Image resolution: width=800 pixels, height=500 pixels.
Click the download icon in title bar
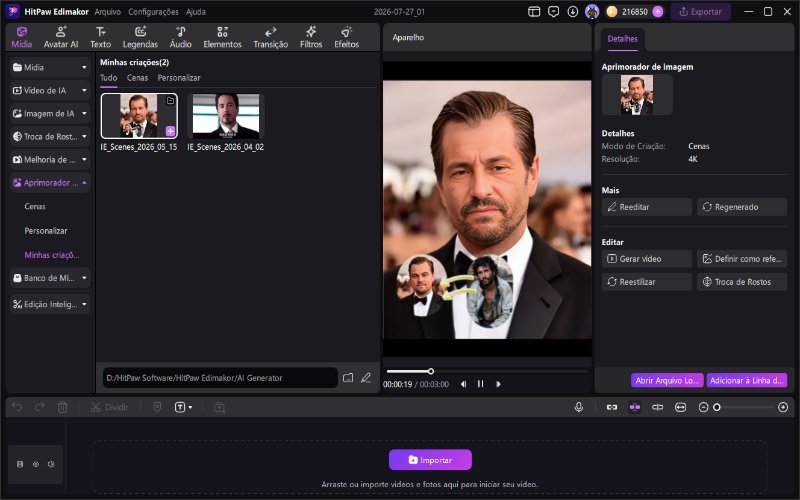pos(572,12)
